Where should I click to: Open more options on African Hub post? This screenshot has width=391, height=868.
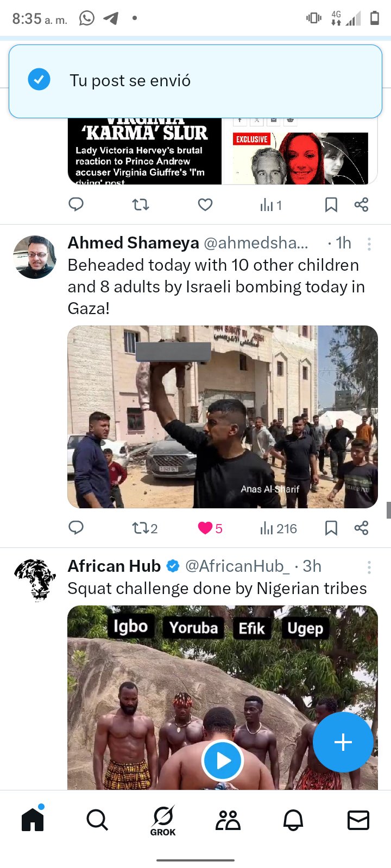[369, 567]
